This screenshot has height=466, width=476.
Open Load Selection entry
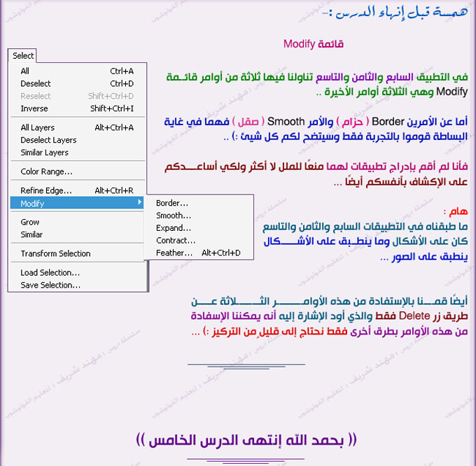(78, 272)
